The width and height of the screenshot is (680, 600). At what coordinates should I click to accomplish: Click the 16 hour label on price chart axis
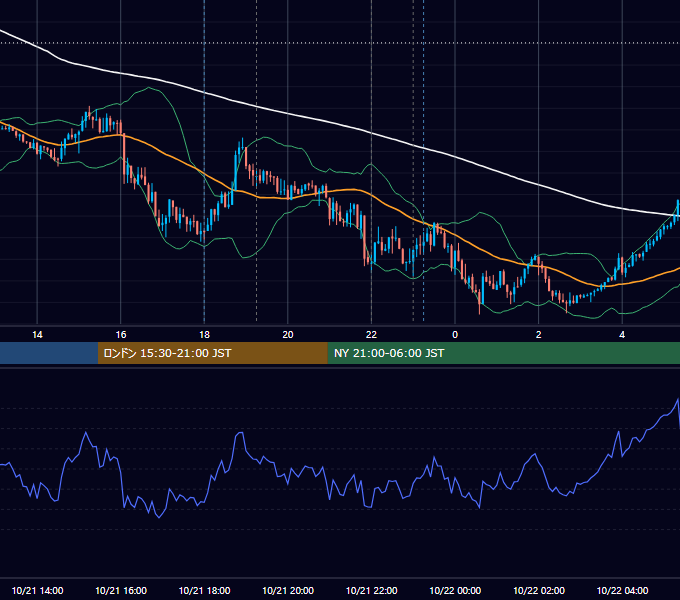tap(121, 335)
